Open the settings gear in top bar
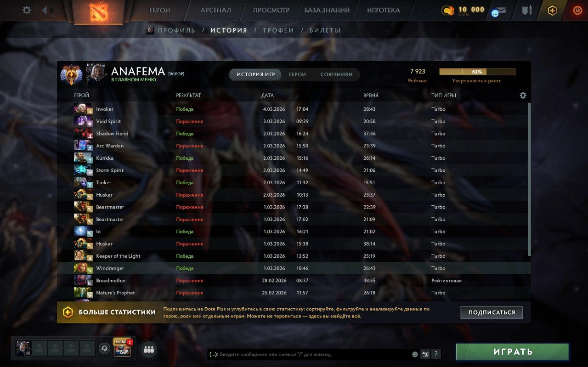 tap(27, 10)
